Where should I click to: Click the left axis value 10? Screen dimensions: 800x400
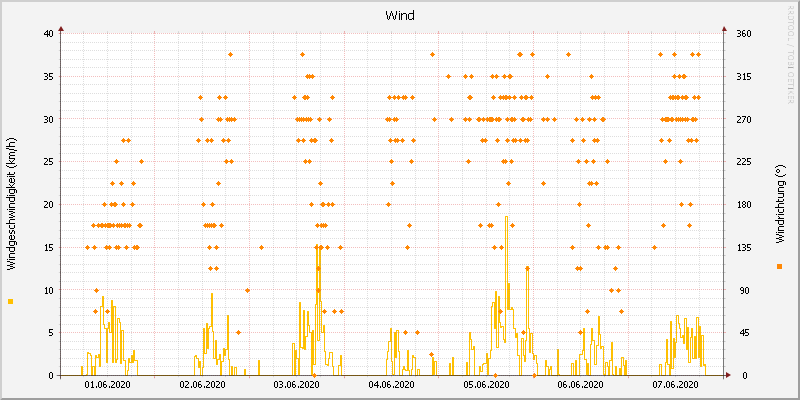pos(48,290)
